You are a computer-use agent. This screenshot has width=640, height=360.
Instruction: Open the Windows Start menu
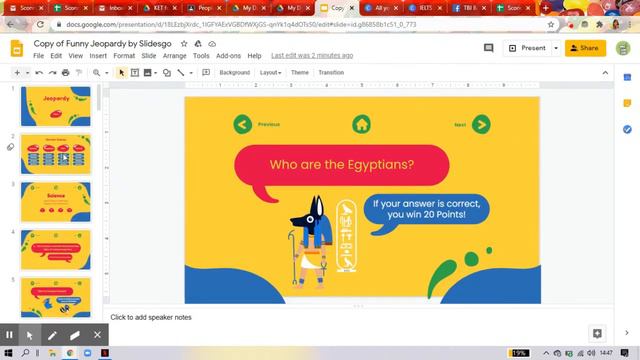click(x=8, y=353)
